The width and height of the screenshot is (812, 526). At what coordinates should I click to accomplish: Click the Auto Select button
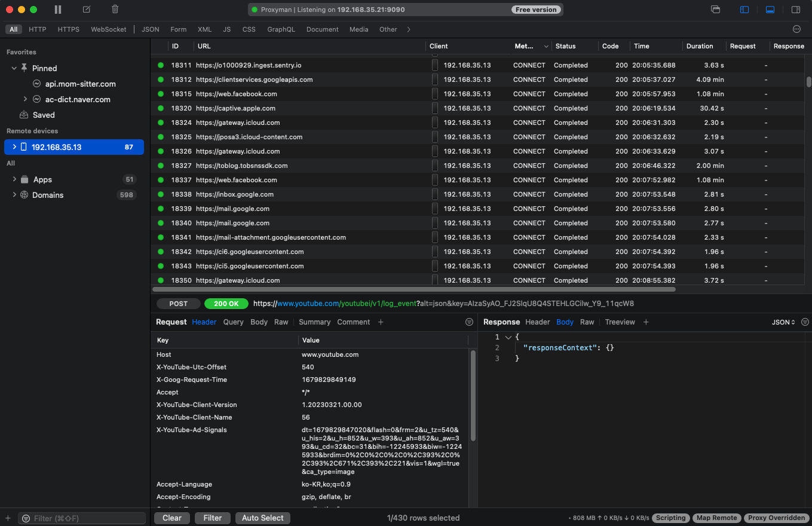click(262, 518)
